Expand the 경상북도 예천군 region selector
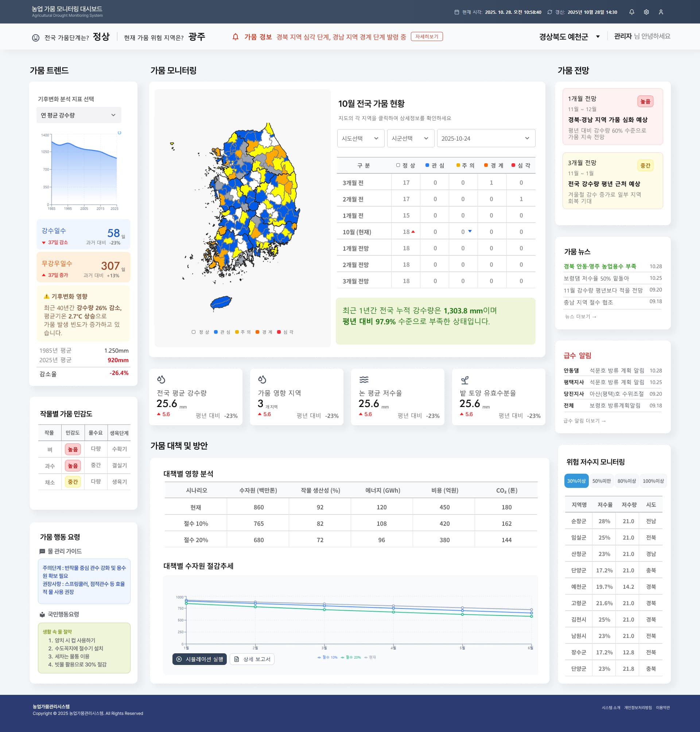 click(569, 36)
